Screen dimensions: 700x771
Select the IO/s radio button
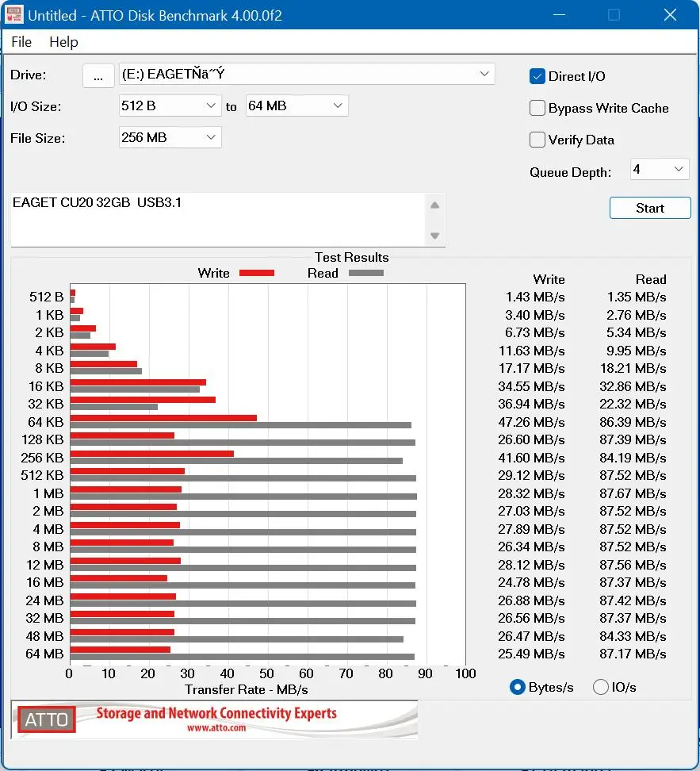click(x=601, y=687)
